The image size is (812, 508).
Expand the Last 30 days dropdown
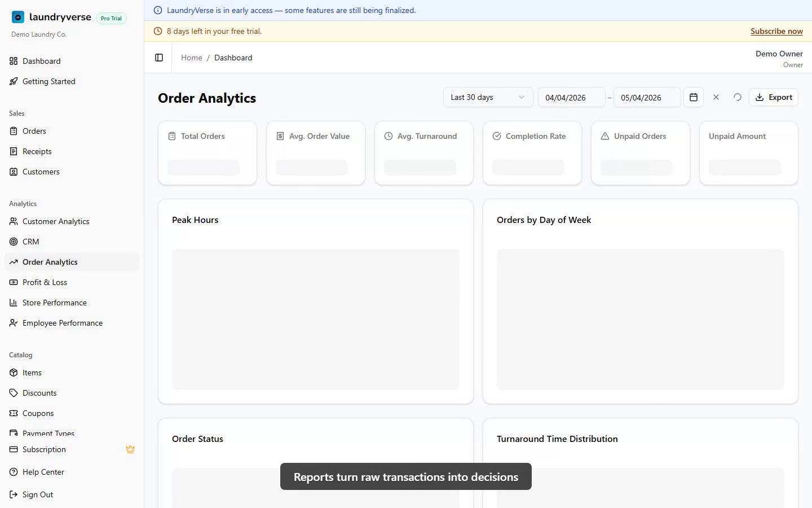(488, 97)
